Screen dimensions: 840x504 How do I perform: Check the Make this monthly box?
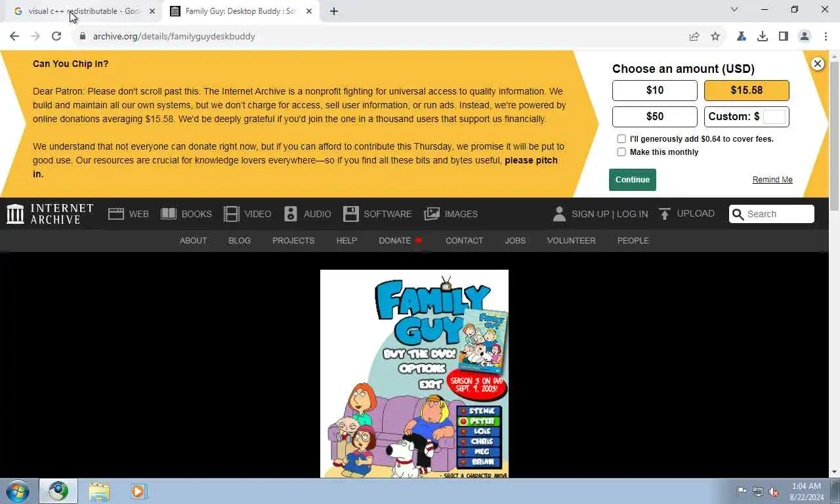621,152
